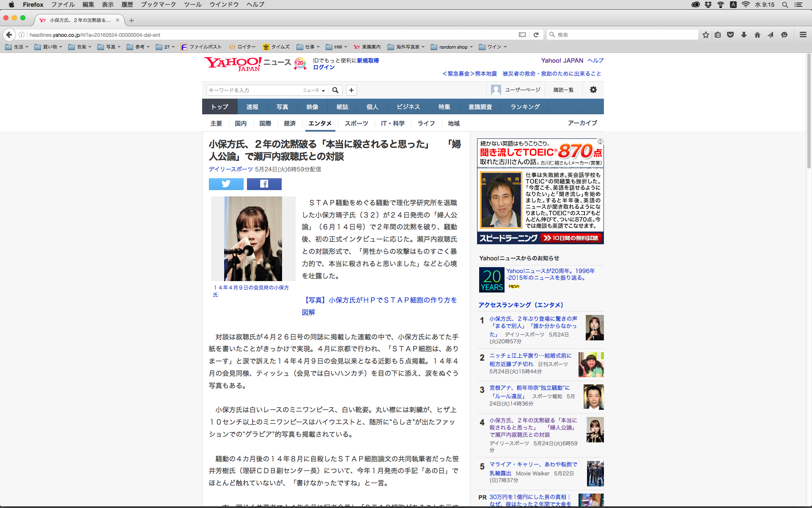Click the Facebook share button
The height and width of the screenshot is (508, 812).
point(264,184)
